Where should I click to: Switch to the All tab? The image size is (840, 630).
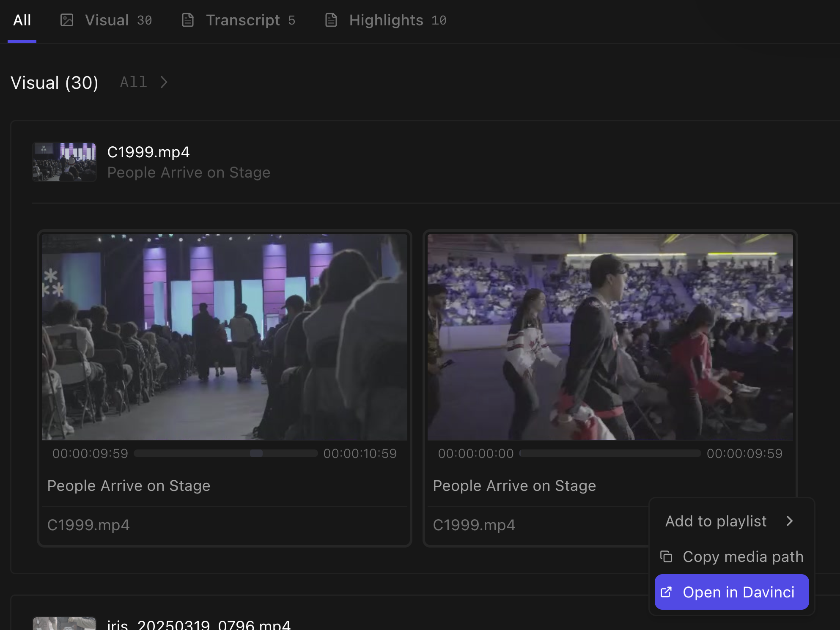click(22, 20)
